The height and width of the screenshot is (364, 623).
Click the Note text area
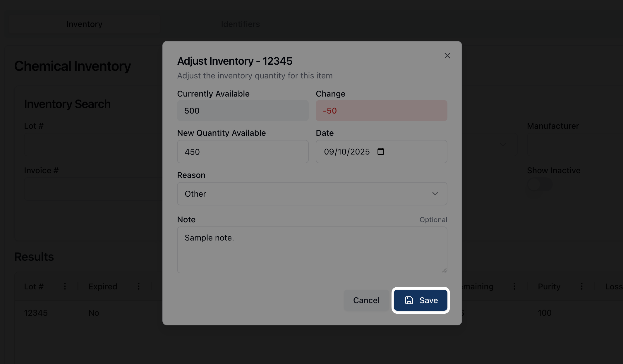pos(312,250)
